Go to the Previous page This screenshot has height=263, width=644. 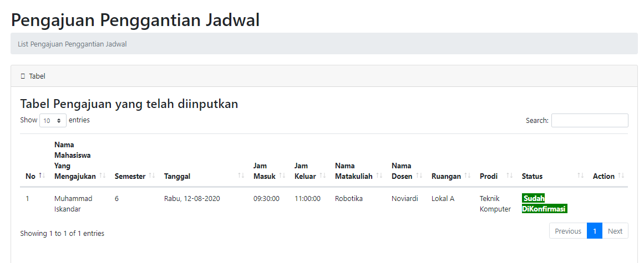pyautogui.click(x=568, y=231)
